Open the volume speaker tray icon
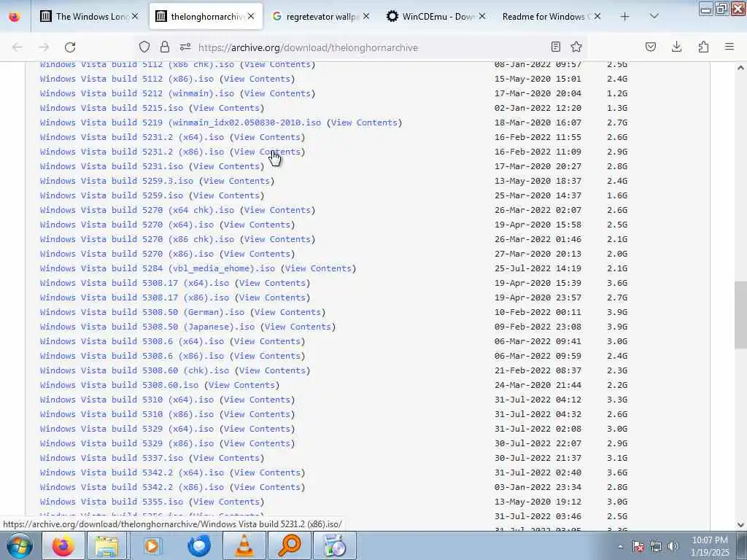The height and width of the screenshot is (560, 747). tap(673, 546)
